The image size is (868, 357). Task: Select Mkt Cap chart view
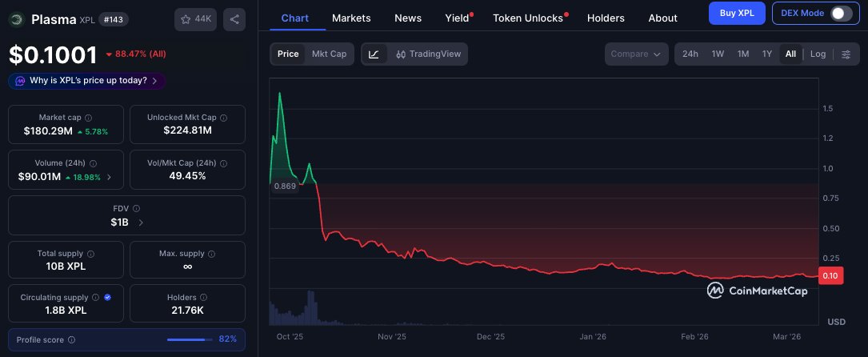[329, 54]
